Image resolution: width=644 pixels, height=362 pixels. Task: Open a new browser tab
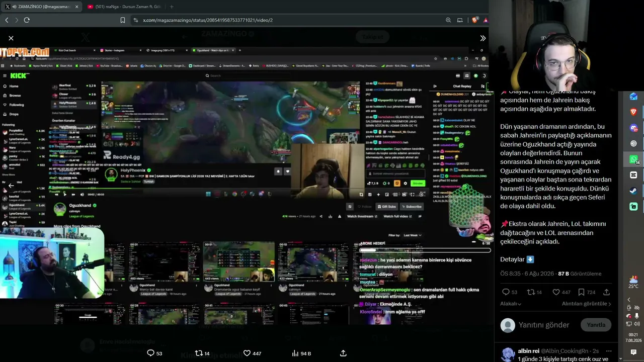point(172,7)
